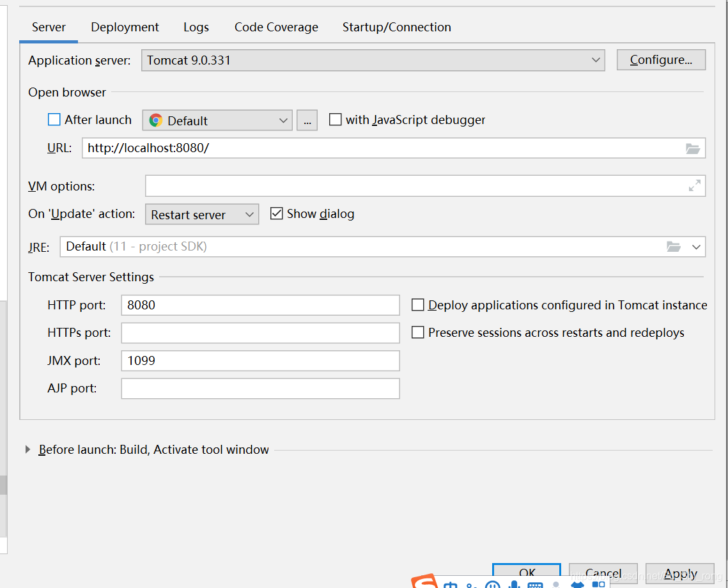The width and height of the screenshot is (728, 588).
Task: Toggle Sogou Chinese/English mode icon
Action: (451, 585)
